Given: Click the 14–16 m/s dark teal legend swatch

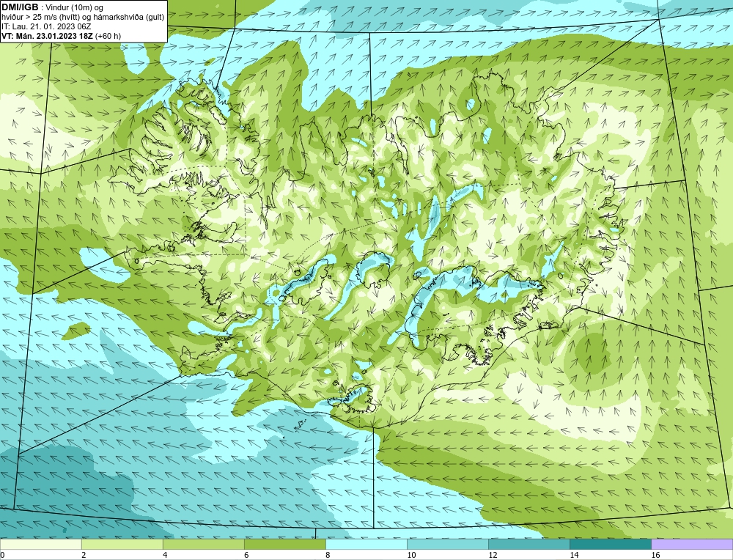Looking at the screenshot, I should pos(610,544).
